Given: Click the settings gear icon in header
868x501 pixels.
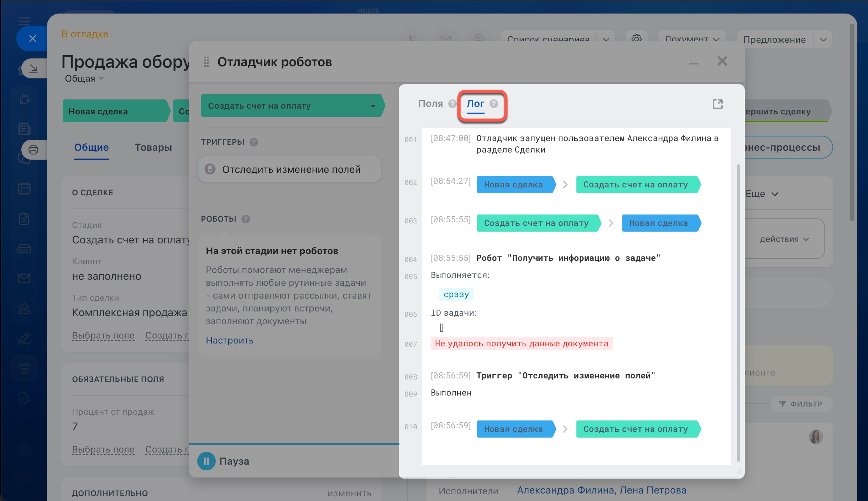Looking at the screenshot, I should 636,38.
